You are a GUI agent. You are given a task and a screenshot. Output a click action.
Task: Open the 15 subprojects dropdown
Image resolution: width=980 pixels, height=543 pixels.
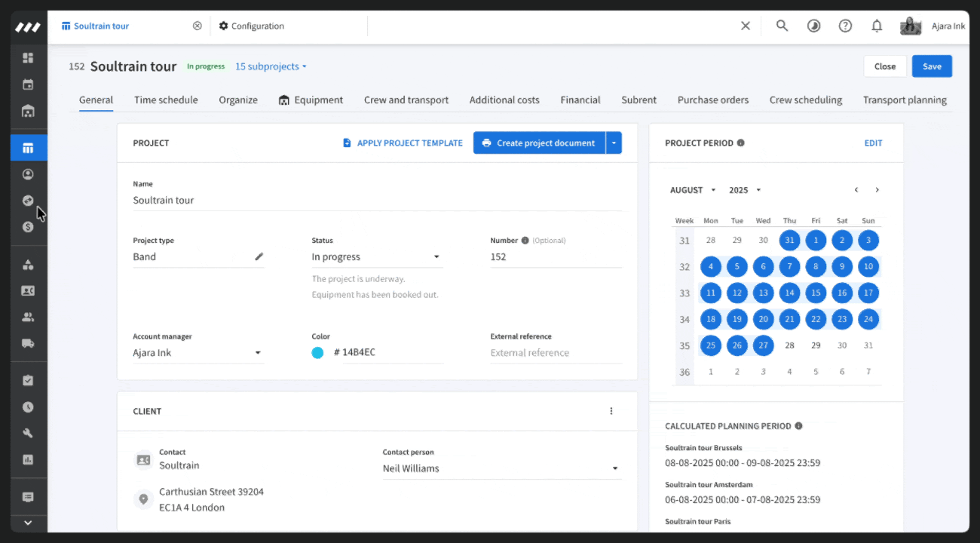(271, 66)
